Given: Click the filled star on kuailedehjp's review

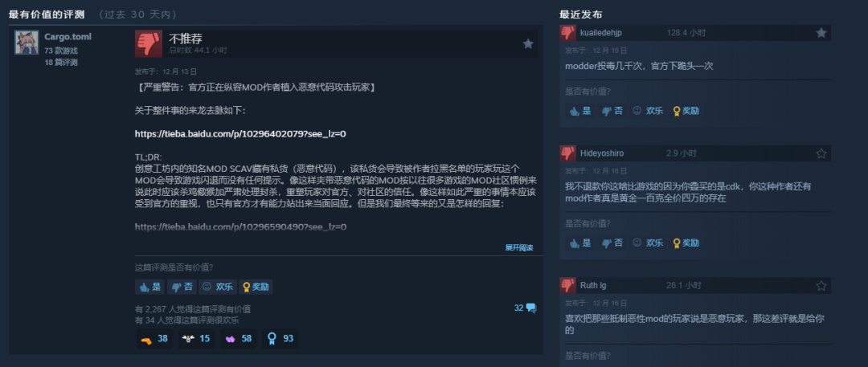Looking at the screenshot, I should (821, 33).
